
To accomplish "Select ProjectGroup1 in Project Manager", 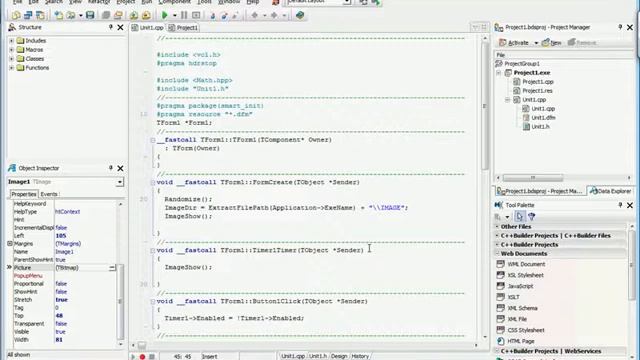I will [x=522, y=64].
